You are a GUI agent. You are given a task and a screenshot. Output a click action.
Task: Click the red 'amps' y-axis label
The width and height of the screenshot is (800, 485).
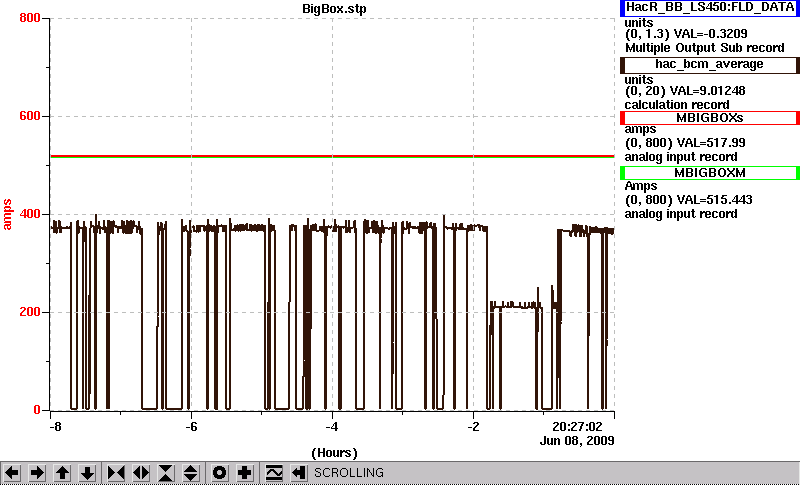pyautogui.click(x=7, y=215)
